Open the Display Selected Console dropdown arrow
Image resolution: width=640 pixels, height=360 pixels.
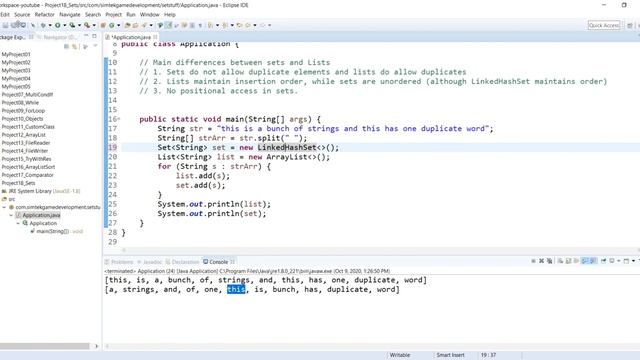(618, 261)
